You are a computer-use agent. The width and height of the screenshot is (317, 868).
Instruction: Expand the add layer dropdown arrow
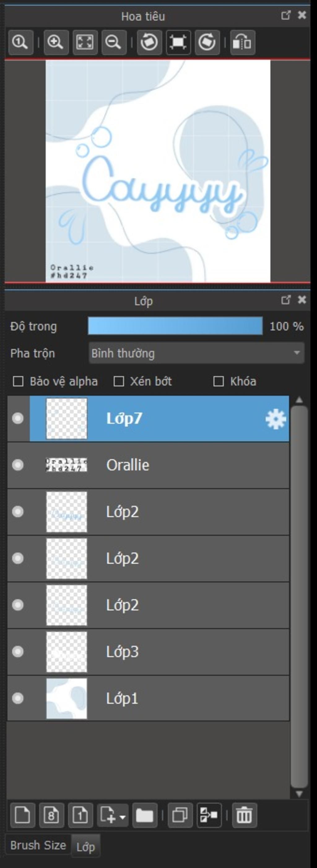[x=123, y=817]
